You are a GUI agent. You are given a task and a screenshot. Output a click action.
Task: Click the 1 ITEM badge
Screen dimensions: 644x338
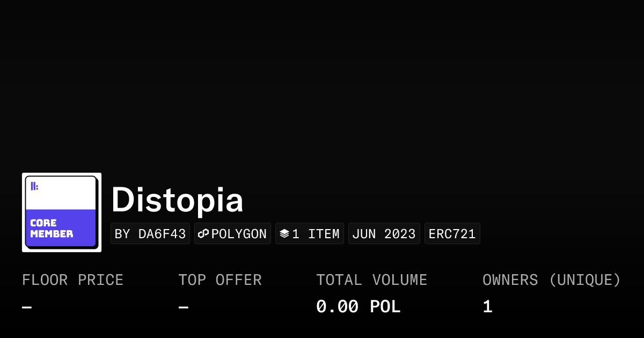coord(316,234)
